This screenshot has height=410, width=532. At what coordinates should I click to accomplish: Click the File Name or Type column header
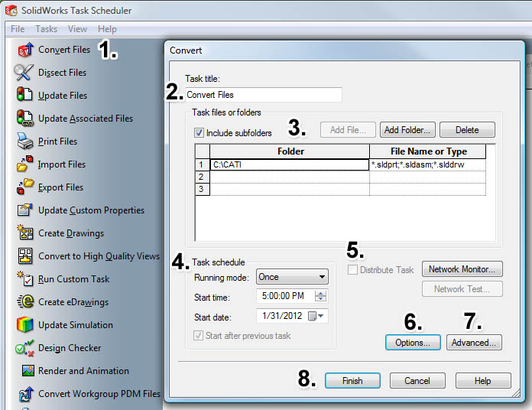pos(427,151)
